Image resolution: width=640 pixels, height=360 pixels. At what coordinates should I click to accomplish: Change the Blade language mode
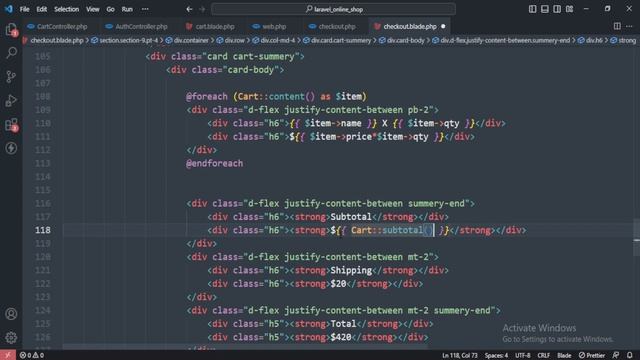(564, 355)
